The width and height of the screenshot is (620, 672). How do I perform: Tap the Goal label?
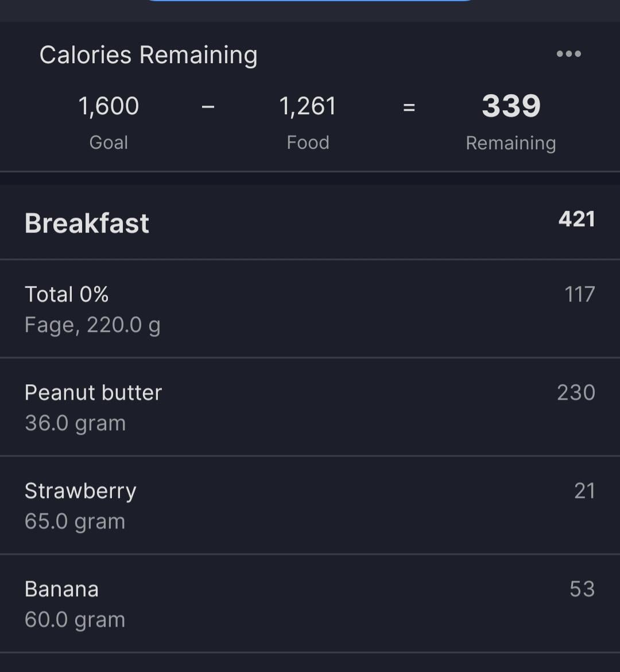click(x=108, y=142)
